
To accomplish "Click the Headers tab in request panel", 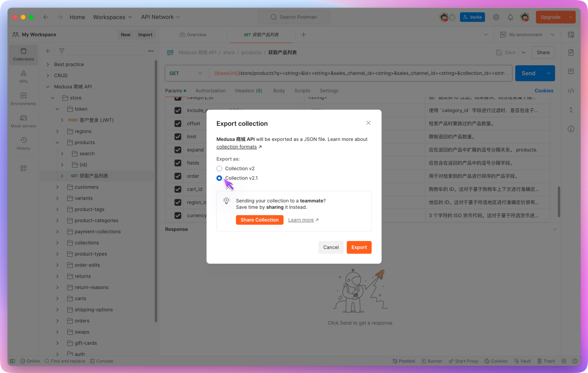I will pyautogui.click(x=248, y=91).
